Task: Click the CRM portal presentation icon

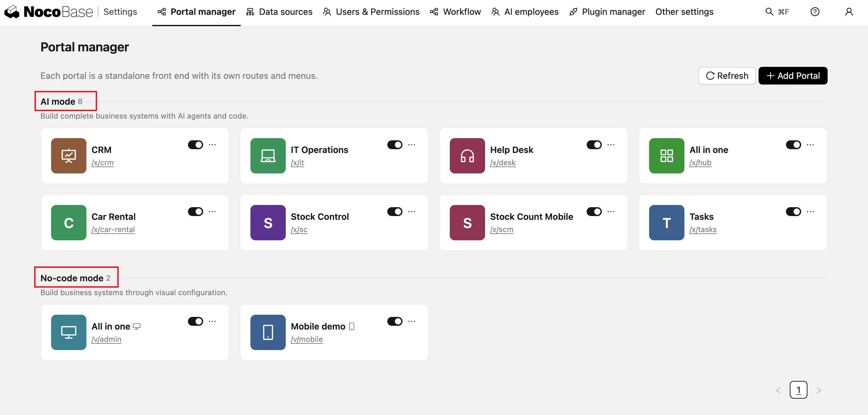Action: (69, 156)
